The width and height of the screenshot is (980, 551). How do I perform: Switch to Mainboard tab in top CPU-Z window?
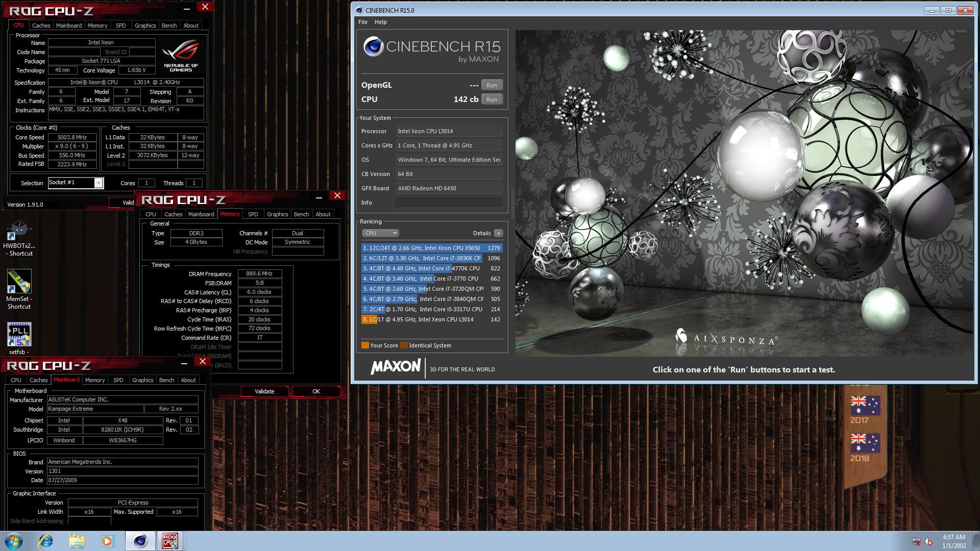point(69,26)
